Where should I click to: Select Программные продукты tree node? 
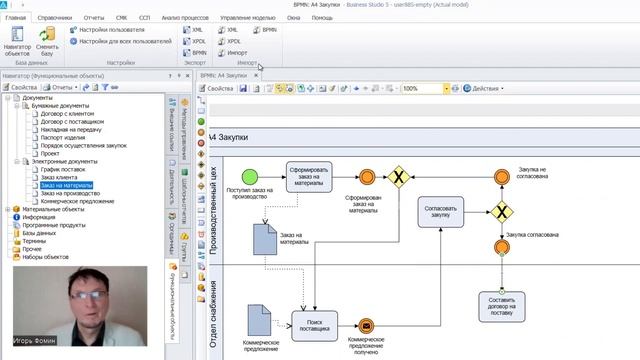click(53, 225)
